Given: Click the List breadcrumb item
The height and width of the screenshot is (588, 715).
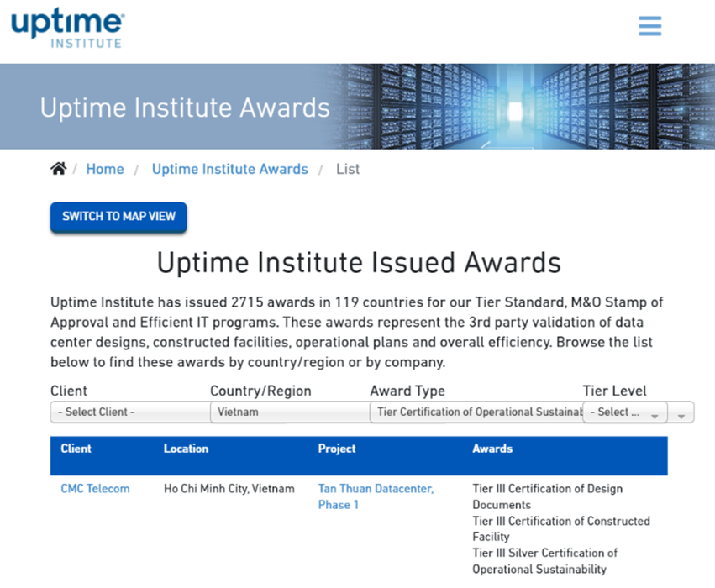Looking at the screenshot, I should point(348,169).
